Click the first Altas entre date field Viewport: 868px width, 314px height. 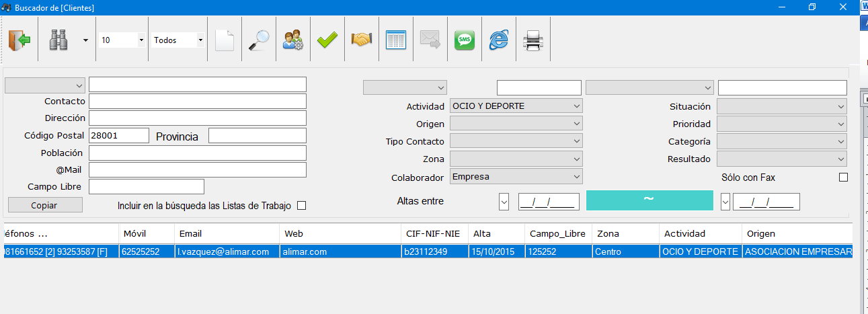click(x=549, y=201)
